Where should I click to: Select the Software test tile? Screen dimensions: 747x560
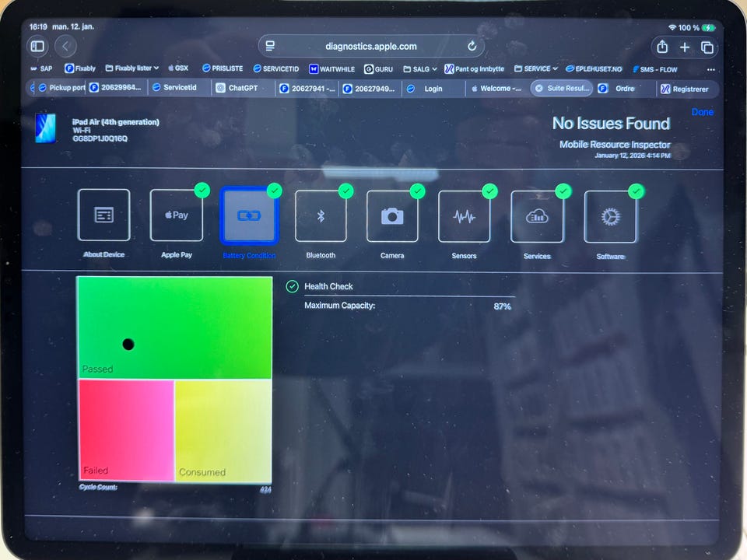click(610, 217)
